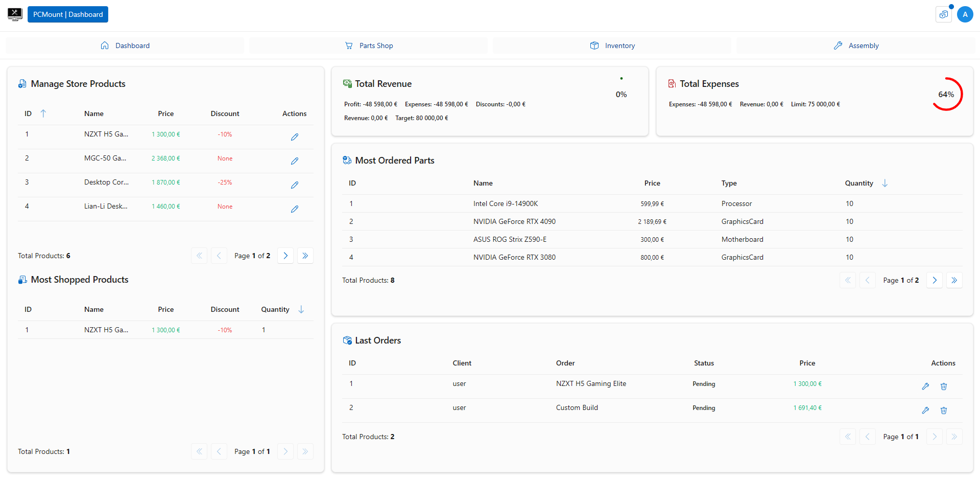
Task: Sort Most Ordered Parts by Type column
Action: (x=729, y=183)
